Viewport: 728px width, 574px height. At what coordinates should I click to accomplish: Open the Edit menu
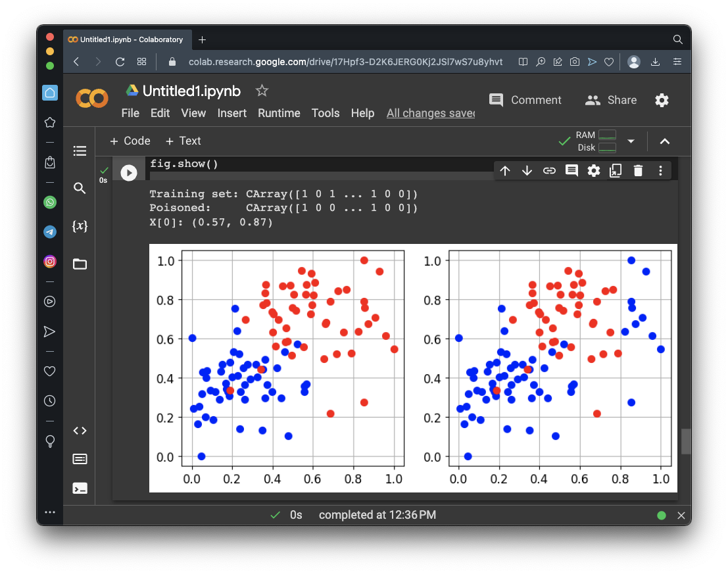[160, 113]
